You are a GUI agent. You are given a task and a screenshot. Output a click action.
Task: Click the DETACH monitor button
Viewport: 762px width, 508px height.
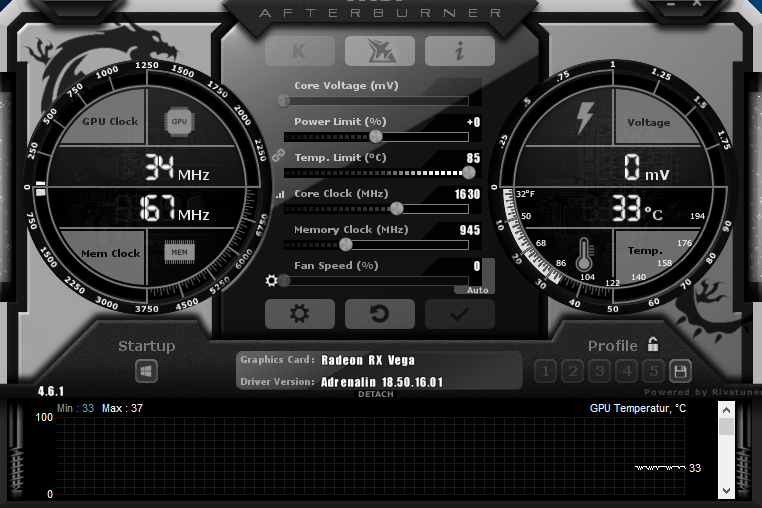point(376,394)
